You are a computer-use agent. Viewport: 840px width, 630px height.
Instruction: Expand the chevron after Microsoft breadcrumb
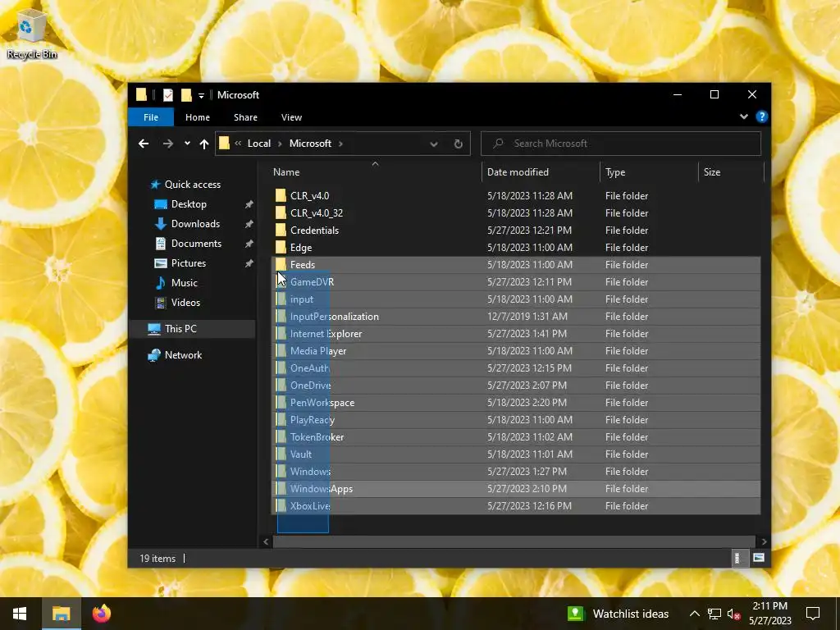(x=340, y=143)
